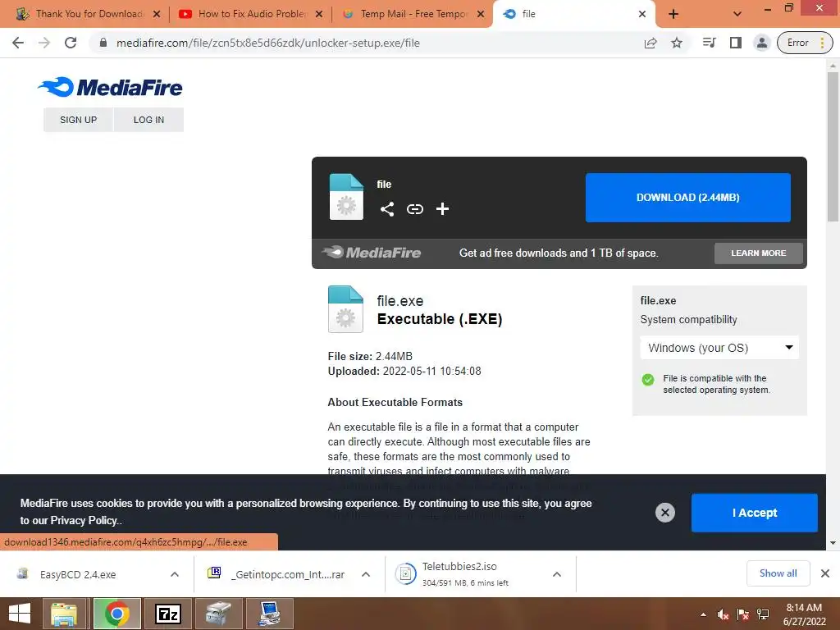Click the upload date 2022-05-11 10:54:08
This screenshot has width=840, height=630.
click(431, 372)
